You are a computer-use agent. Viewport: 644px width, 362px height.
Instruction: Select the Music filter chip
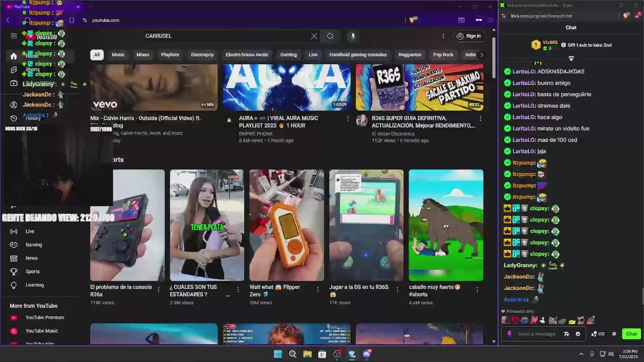tap(118, 55)
